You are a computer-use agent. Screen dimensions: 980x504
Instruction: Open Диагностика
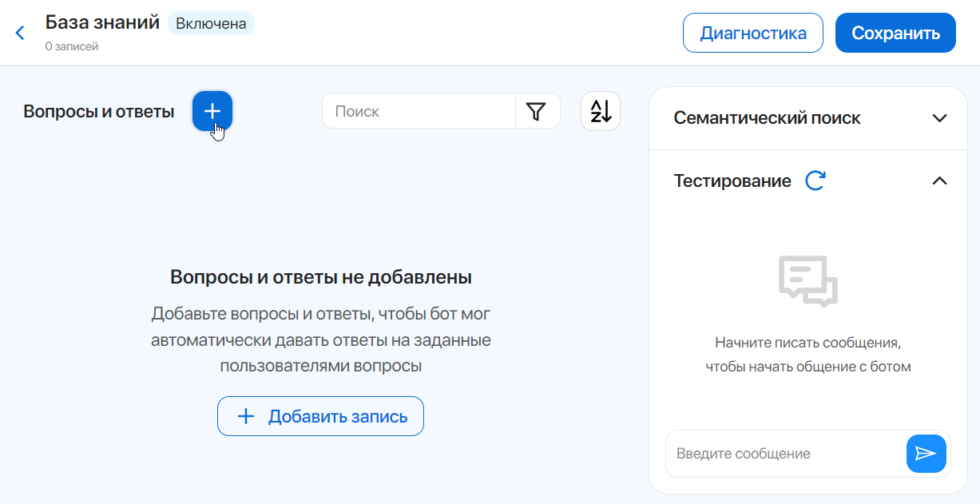coord(752,33)
